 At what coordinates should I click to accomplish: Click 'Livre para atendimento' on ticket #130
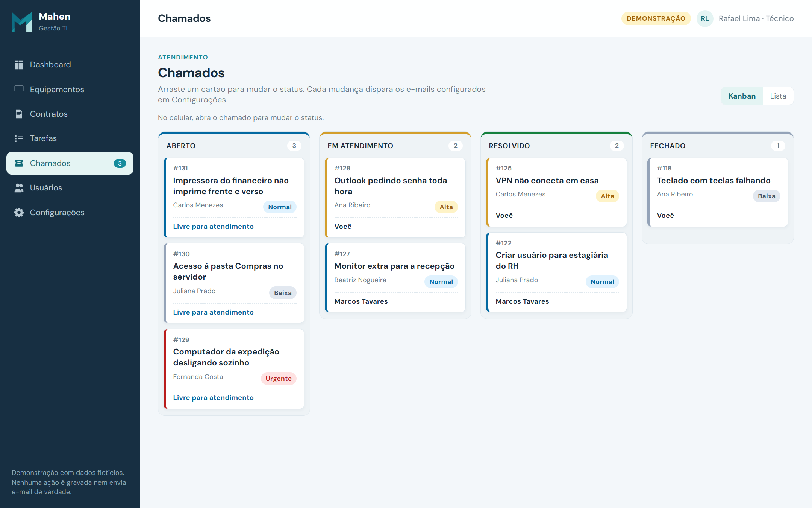(x=213, y=312)
